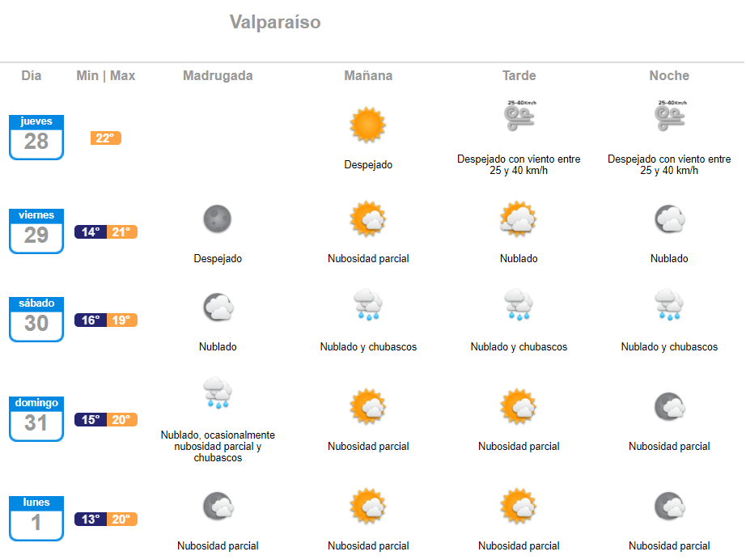Select the moon and cloud icon for lunes Madrugada
This screenshot has height=560, width=746.
coord(218,506)
